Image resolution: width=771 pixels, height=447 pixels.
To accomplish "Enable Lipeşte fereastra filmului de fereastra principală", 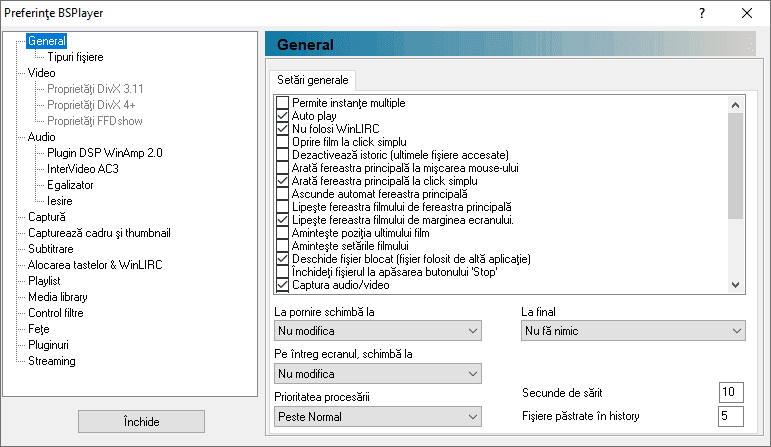I will pyautogui.click(x=282, y=207).
